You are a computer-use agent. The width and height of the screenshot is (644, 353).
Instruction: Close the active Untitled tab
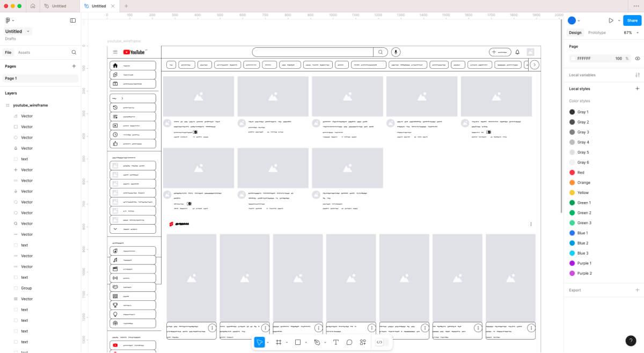tap(113, 6)
